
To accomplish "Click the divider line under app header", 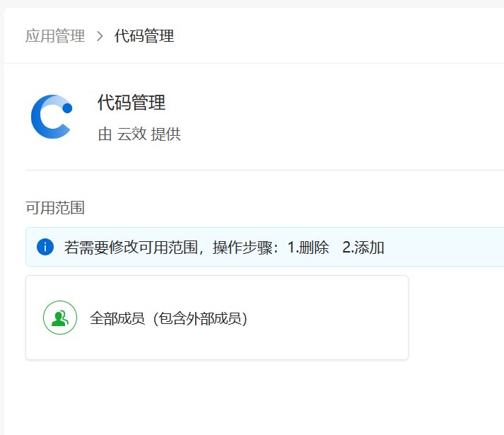I will (264, 170).
